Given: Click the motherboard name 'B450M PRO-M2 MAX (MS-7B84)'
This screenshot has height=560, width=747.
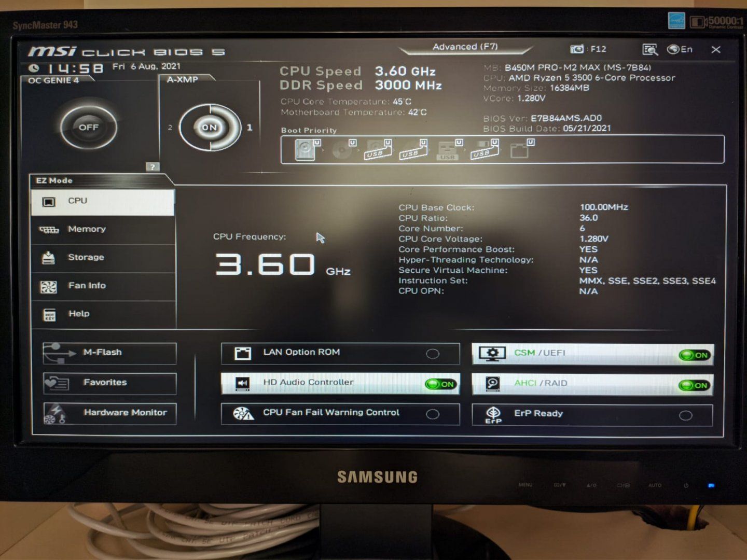Looking at the screenshot, I should [x=577, y=67].
